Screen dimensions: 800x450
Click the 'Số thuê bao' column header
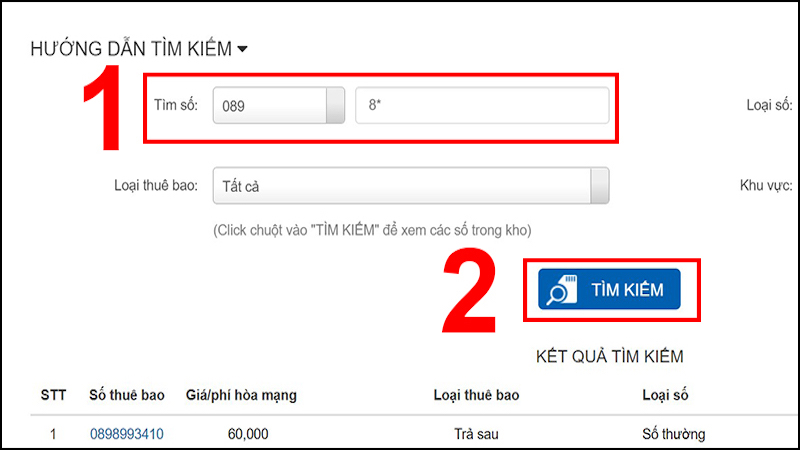[x=127, y=395]
